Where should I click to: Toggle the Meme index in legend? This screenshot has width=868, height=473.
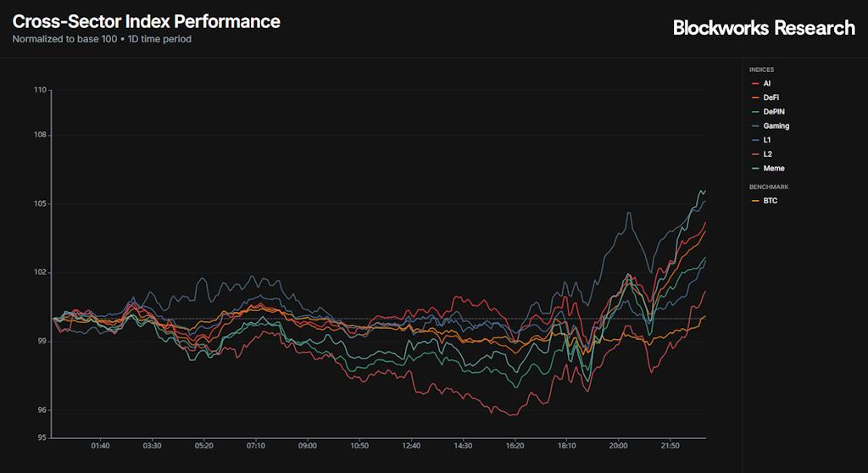[x=773, y=169]
